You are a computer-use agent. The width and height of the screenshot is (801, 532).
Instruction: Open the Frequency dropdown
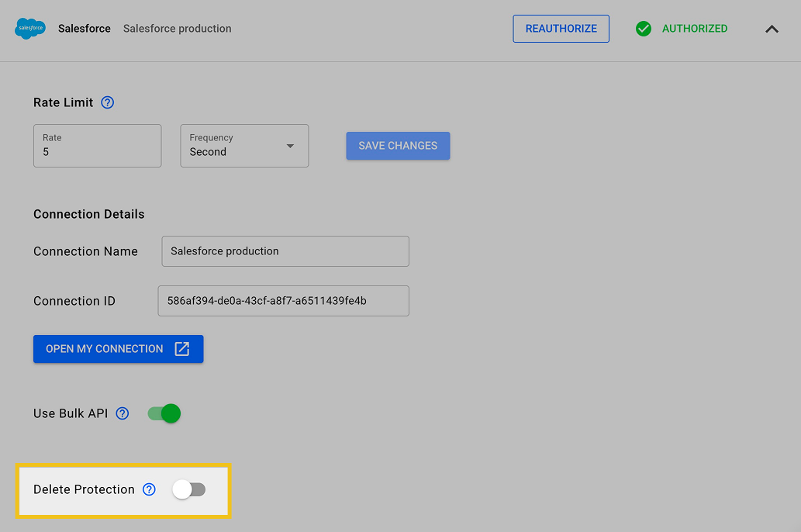pos(243,146)
